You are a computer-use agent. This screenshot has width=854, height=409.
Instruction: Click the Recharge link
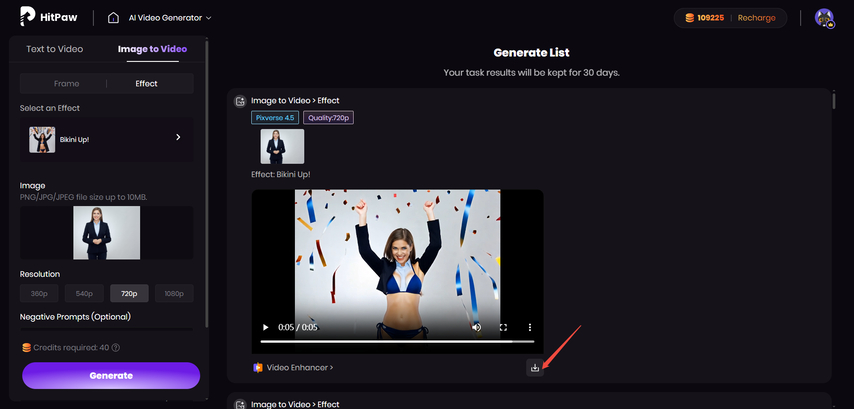click(x=756, y=18)
